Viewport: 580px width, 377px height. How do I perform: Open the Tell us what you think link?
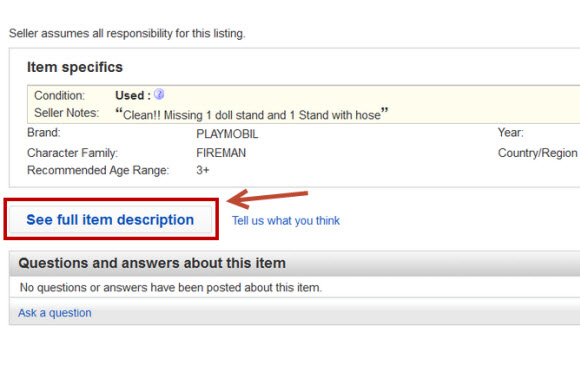pyautogui.click(x=286, y=221)
